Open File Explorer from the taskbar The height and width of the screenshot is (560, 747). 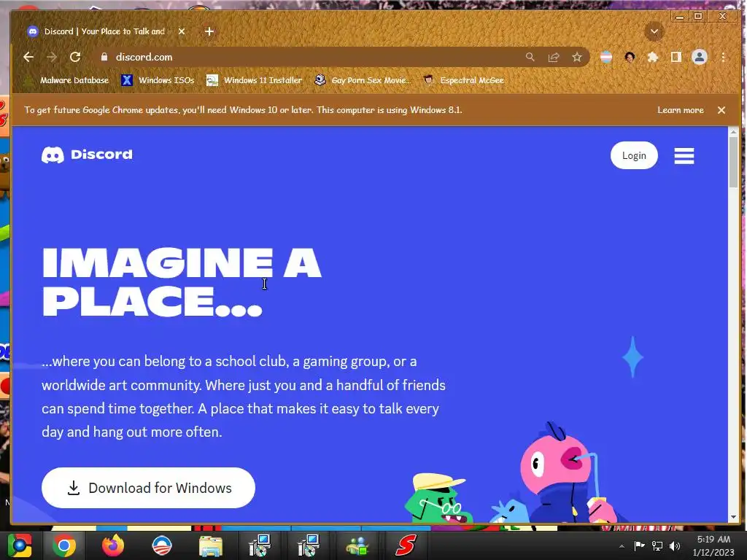(211, 545)
